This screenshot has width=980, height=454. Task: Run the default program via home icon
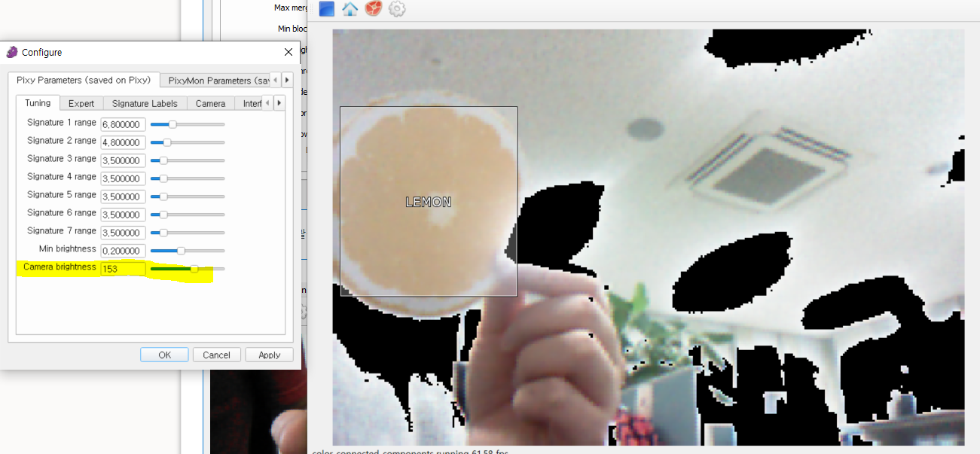coord(350,9)
